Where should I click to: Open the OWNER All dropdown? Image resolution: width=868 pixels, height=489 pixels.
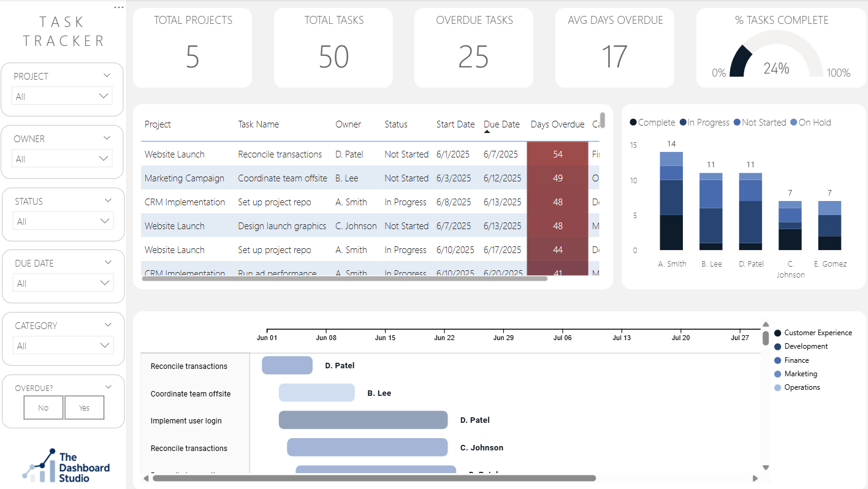coord(62,159)
